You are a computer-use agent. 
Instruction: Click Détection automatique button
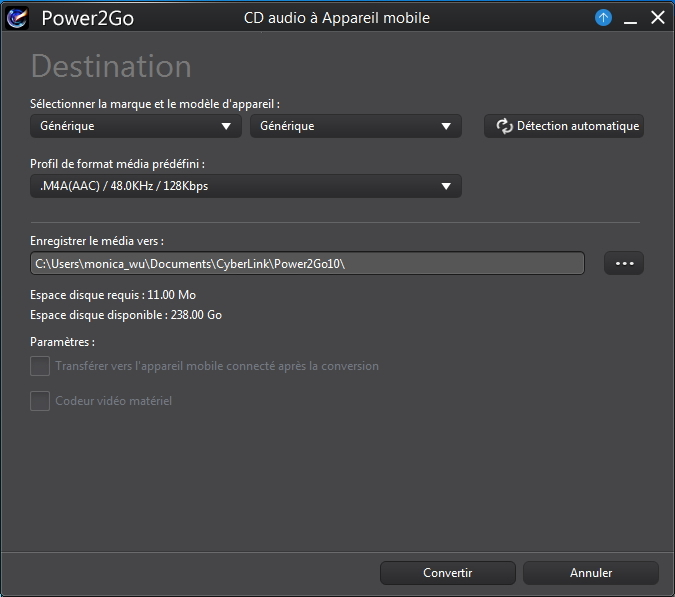click(x=564, y=126)
